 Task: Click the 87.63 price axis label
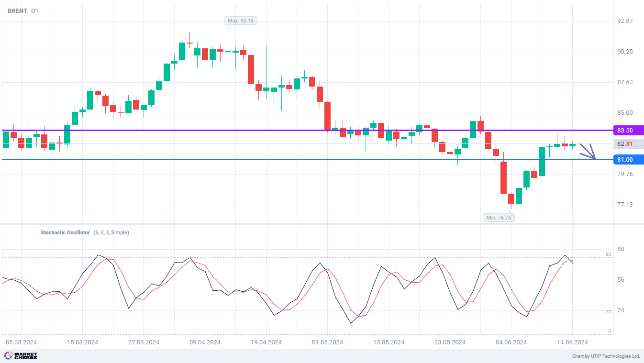tap(625, 82)
